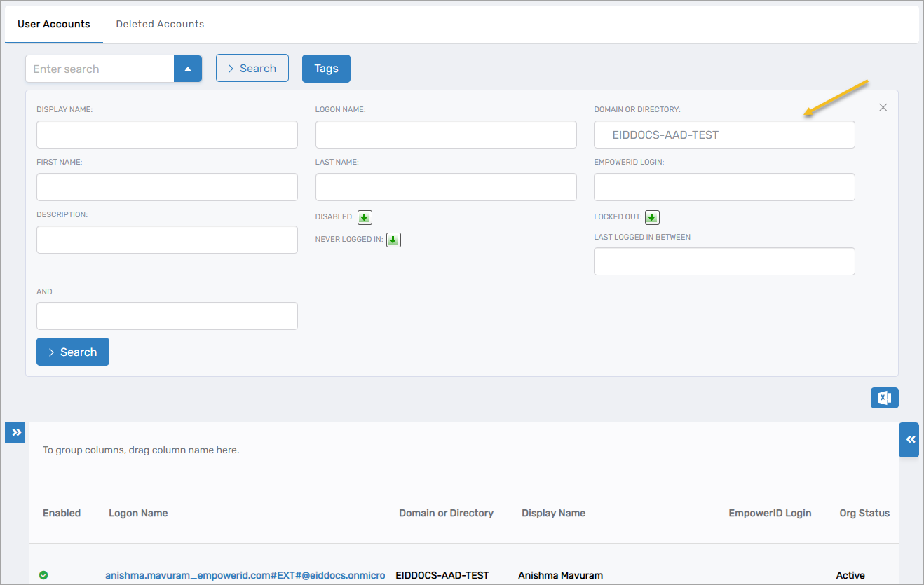The width and height of the screenshot is (924, 585).
Task: Switch to the Deleted Accounts tab
Action: pos(160,24)
